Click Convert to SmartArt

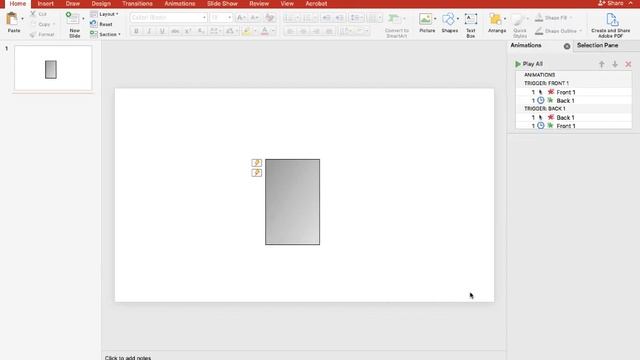pos(396,25)
